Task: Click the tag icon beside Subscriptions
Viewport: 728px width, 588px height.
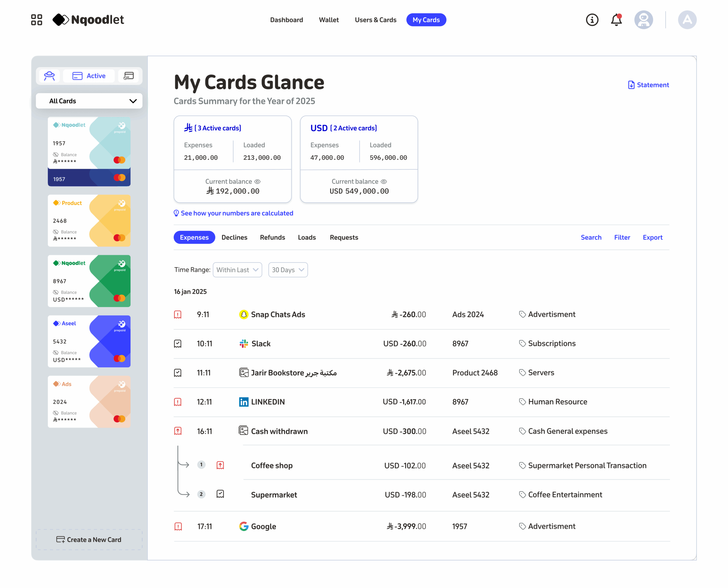Action: pos(522,344)
